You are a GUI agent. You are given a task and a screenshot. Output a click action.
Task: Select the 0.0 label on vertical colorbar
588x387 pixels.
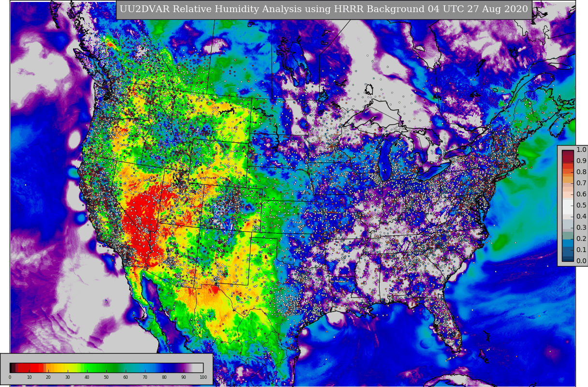tap(581, 261)
